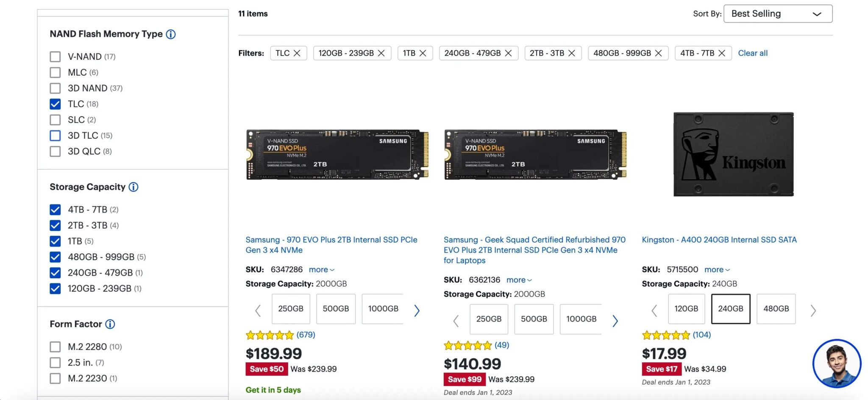
Task: Select the 480GB option for Kingston A400
Action: 776,309
